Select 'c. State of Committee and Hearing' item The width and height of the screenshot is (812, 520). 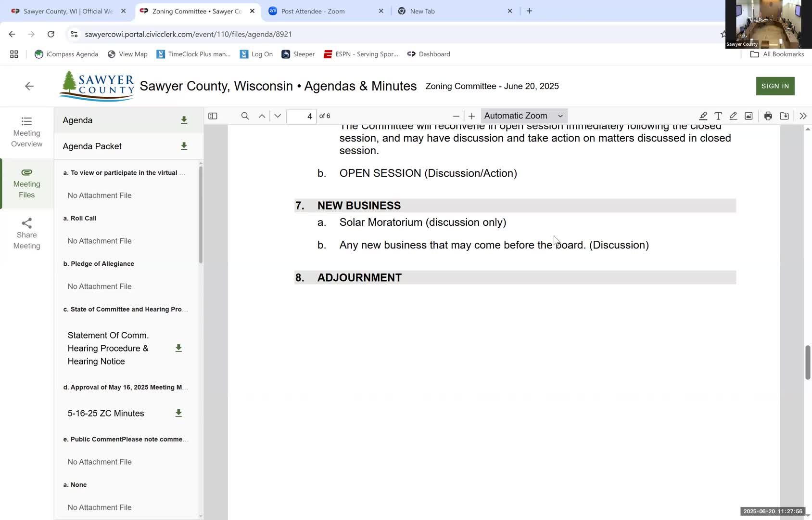125,309
